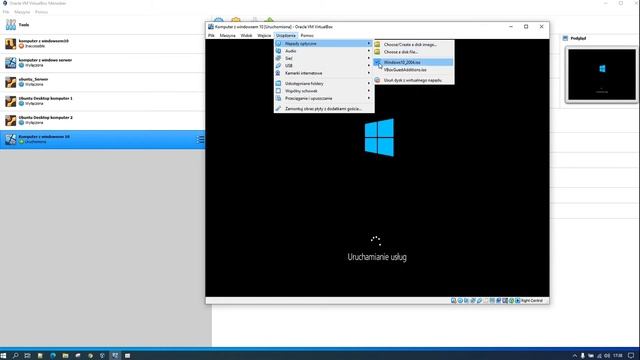Viewport: 640px width, 360px height.
Task: Open the Wejście menu in VM window
Action: click(x=264, y=36)
